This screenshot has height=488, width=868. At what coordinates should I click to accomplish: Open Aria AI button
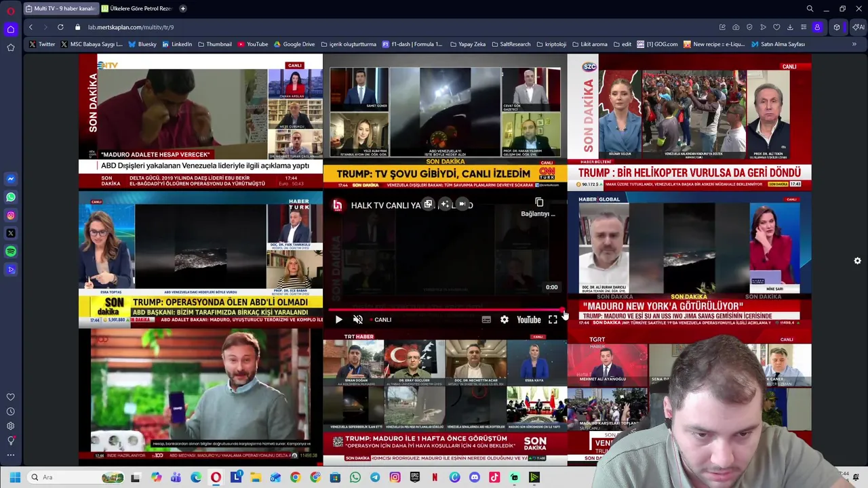[859, 27]
